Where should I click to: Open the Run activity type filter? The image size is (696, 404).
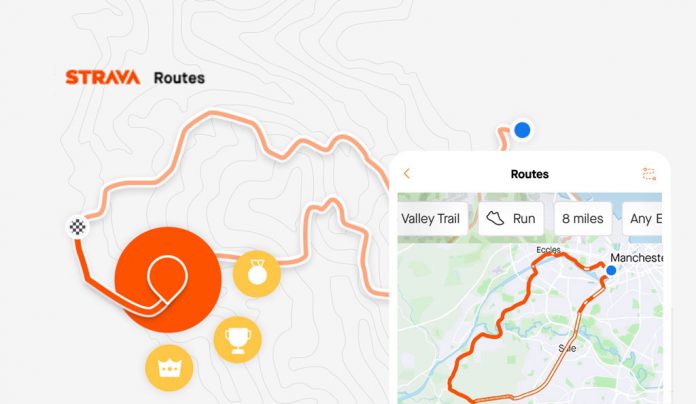(511, 219)
